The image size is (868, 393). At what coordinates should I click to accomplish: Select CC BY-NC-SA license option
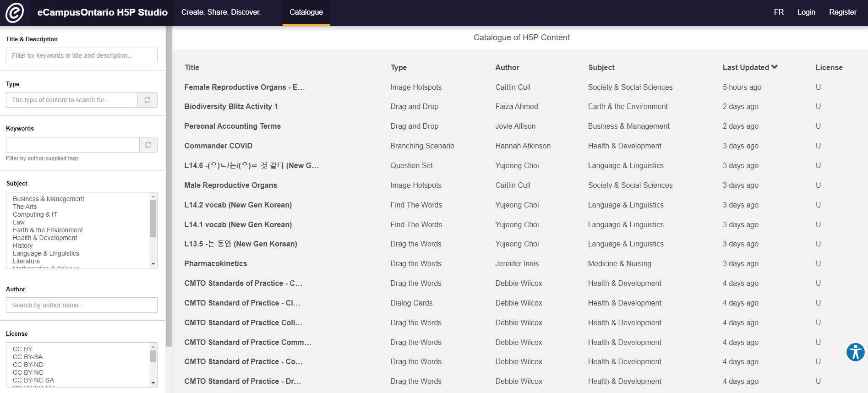pos(33,380)
